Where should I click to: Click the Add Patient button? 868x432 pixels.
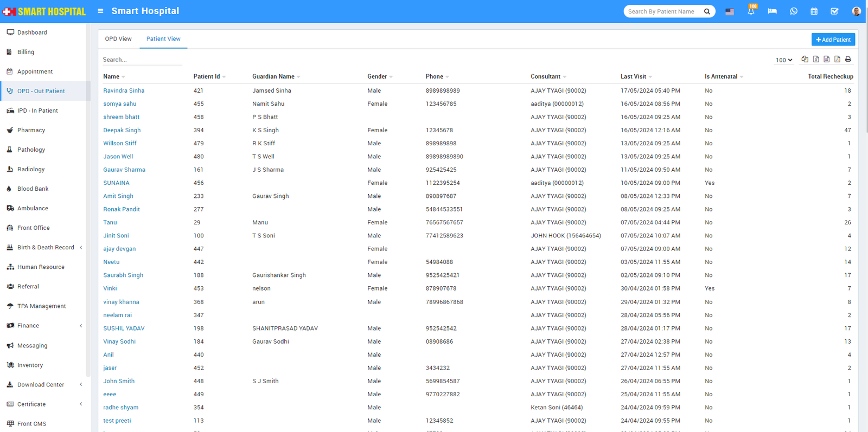tap(833, 40)
